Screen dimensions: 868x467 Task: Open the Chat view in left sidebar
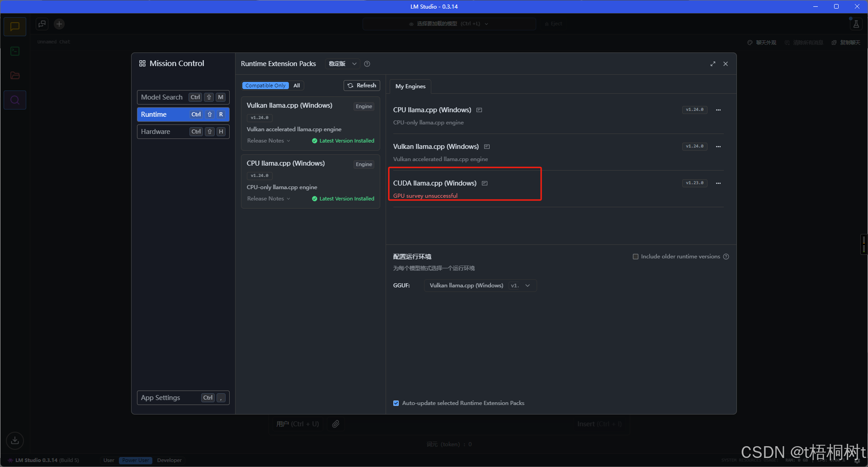(15, 27)
